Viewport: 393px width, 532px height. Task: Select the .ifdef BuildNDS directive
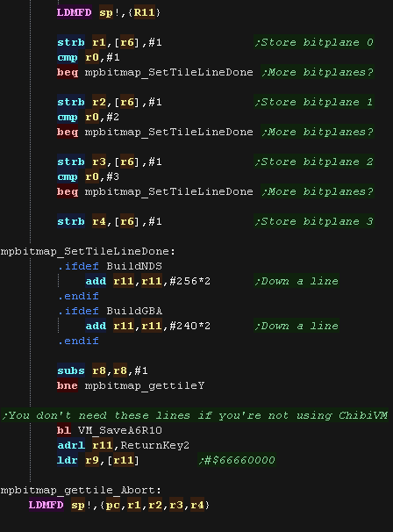[110, 266]
